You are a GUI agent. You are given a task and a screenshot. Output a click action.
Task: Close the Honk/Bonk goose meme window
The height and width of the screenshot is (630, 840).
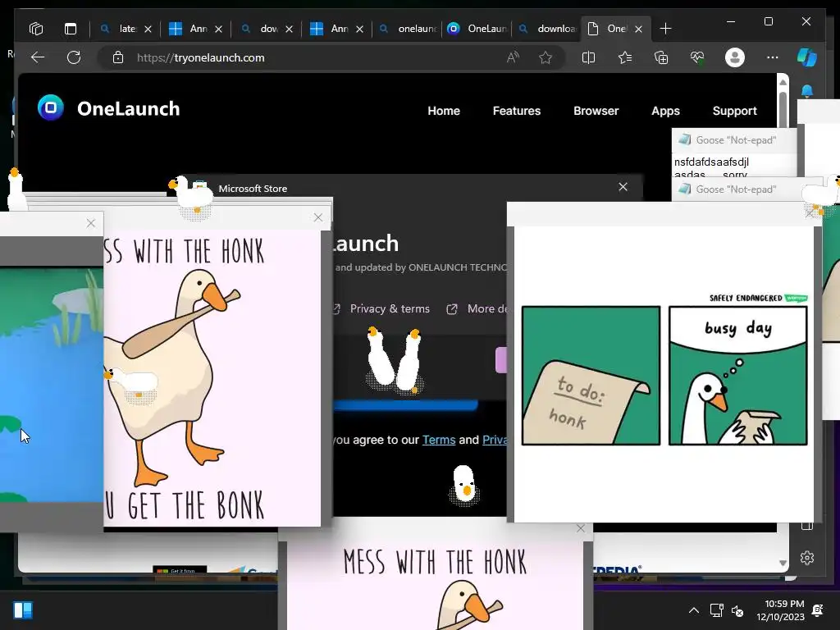coord(318,217)
